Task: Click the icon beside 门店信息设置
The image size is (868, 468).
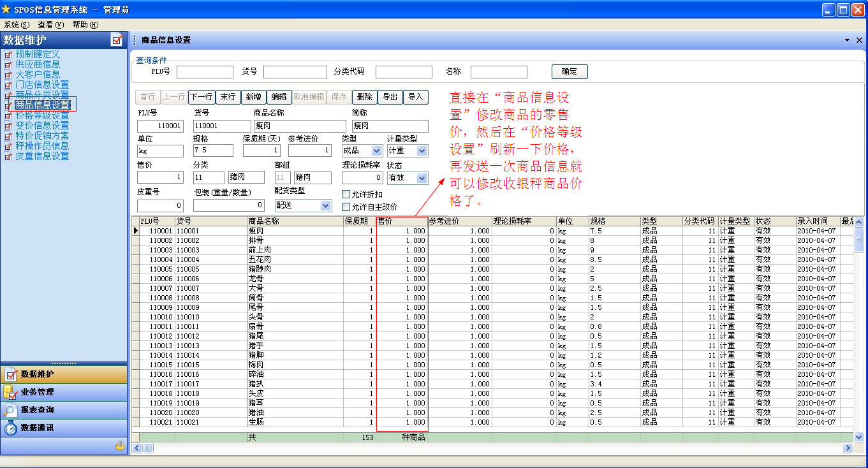Action: pos(8,85)
